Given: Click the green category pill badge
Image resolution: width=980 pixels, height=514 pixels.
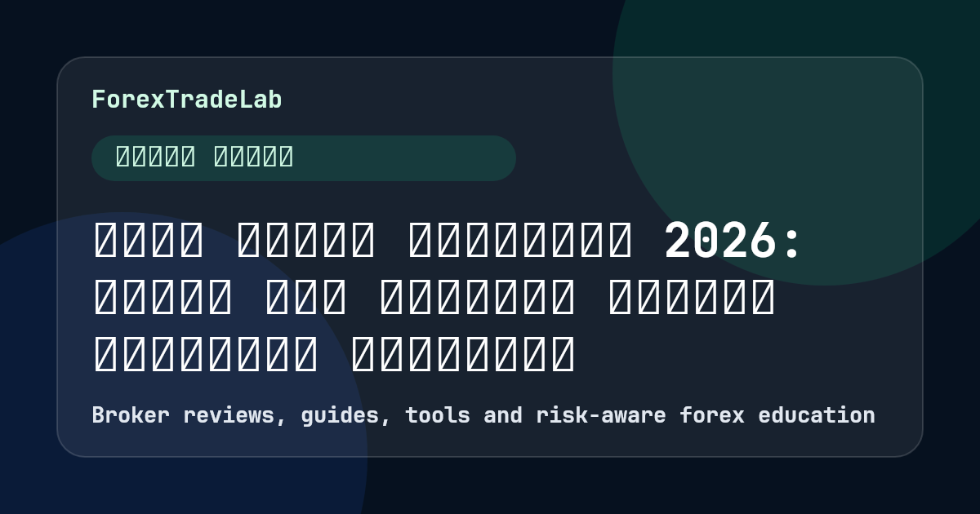Looking at the screenshot, I should pos(304,157).
